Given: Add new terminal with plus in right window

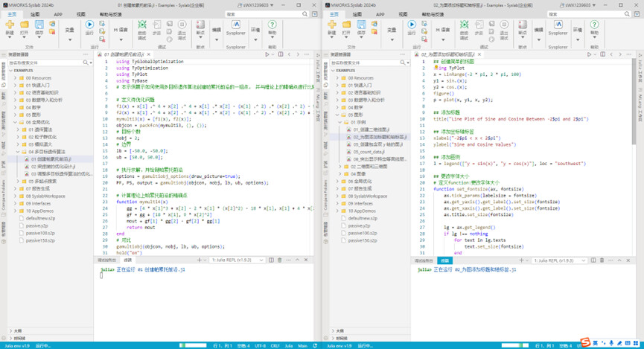Looking at the screenshot, I should [521, 260].
